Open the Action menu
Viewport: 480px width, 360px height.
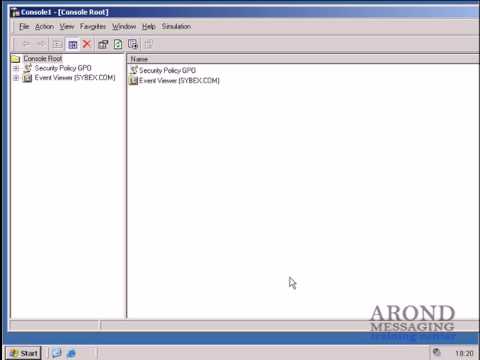[x=44, y=27]
